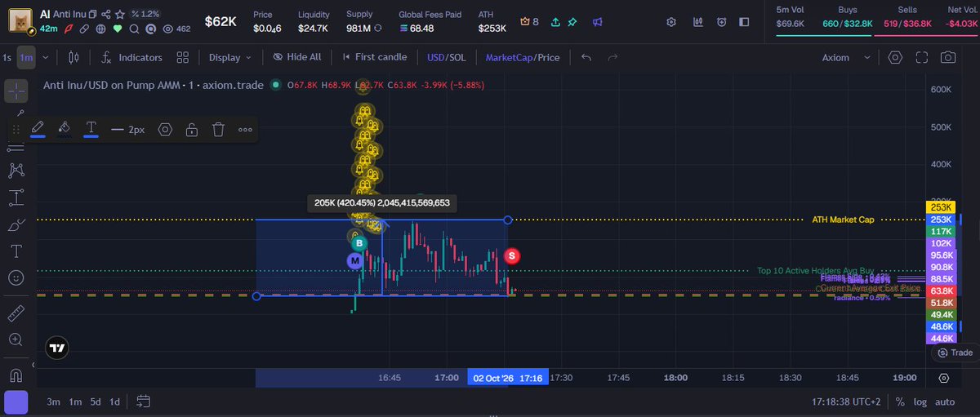Activate the zoom in tool
Image resolution: width=980 pixels, height=417 pixels.
[x=16, y=339]
